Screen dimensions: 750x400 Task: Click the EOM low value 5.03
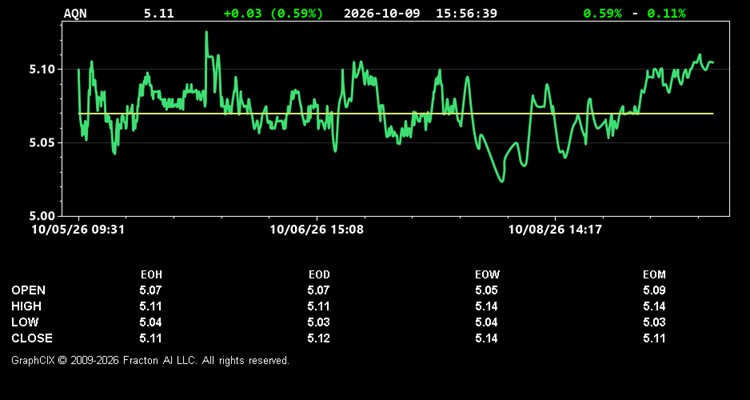click(x=654, y=322)
